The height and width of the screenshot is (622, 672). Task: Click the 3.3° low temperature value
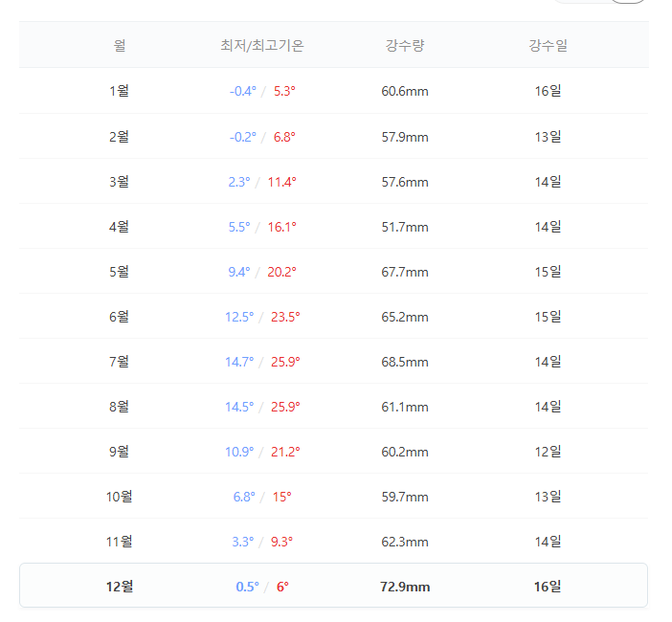pos(242,542)
